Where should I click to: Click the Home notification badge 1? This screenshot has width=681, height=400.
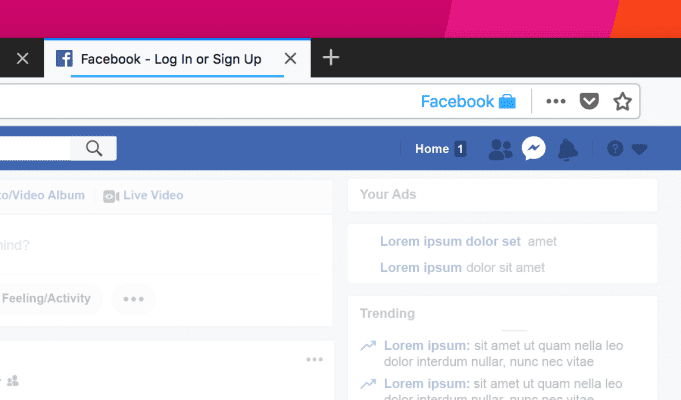point(460,149)
